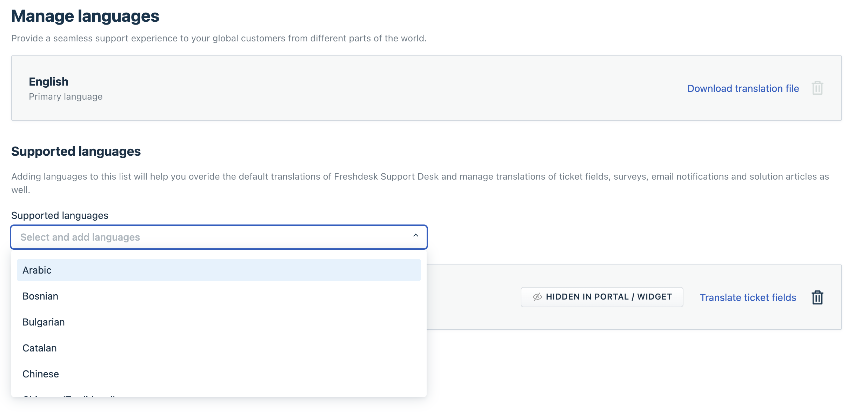The height and width of the screenshot is (416, 868).
Task: Open the Translate ticket fields link
Action: coord(748,297)
